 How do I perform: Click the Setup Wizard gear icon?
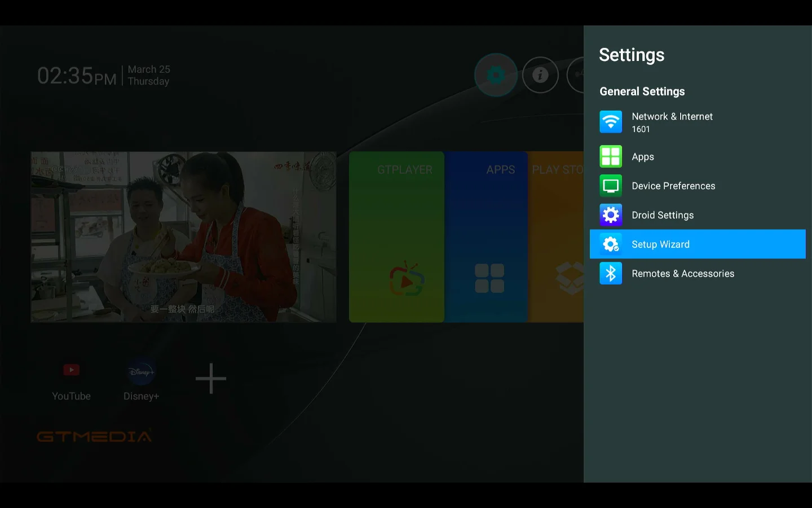(x=611, y=244)
